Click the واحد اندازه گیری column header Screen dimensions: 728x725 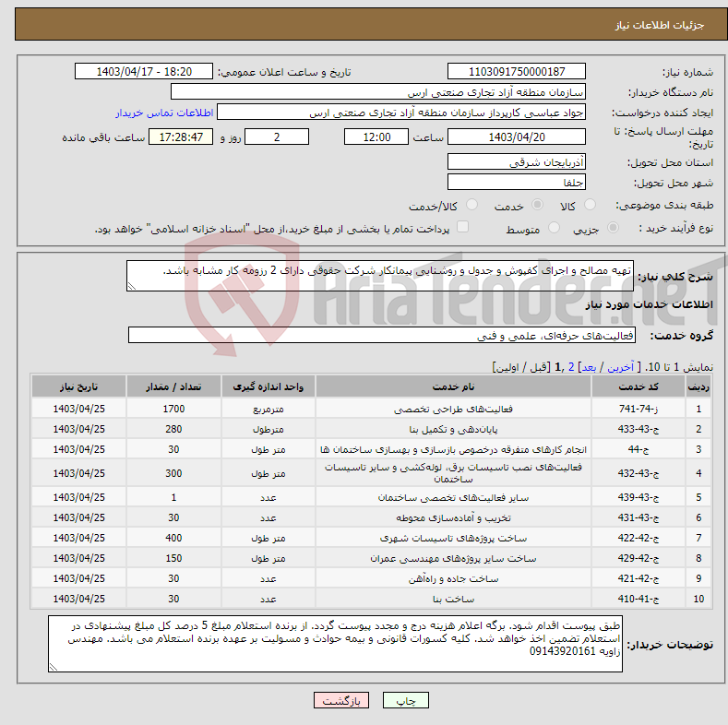point(269,386)
